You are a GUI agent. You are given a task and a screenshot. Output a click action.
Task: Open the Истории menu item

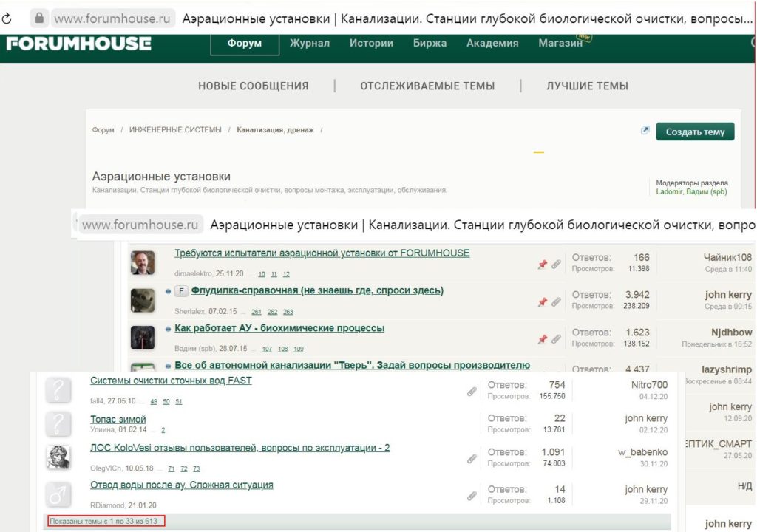pos(371,44)
